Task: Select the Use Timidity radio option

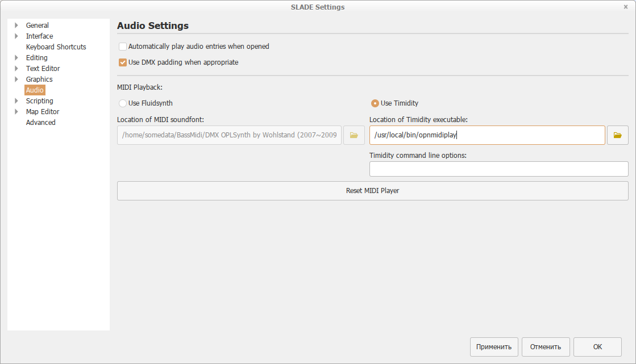Action: 375,103
